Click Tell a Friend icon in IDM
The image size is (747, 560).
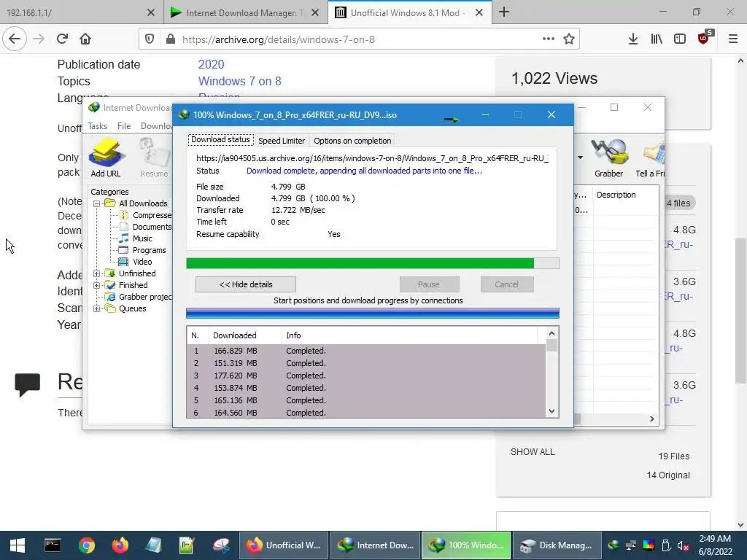[650, 158]
